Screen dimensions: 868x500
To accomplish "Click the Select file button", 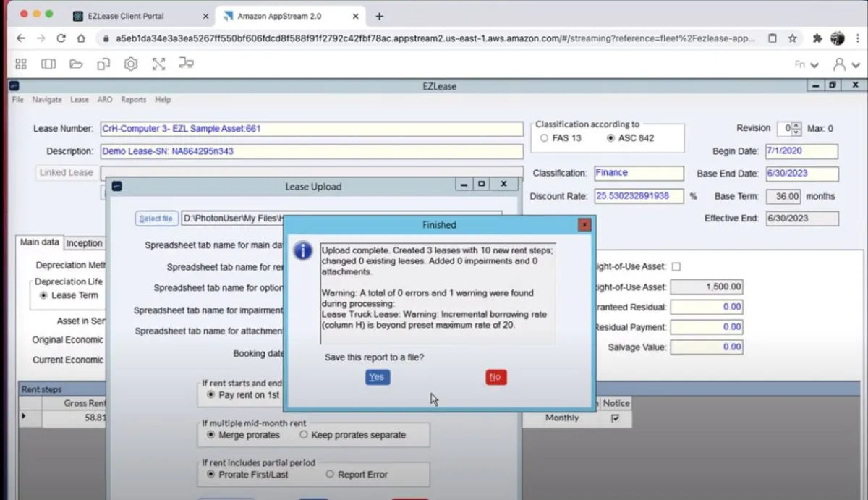I will pyautogui.click(x=156, y=219).
